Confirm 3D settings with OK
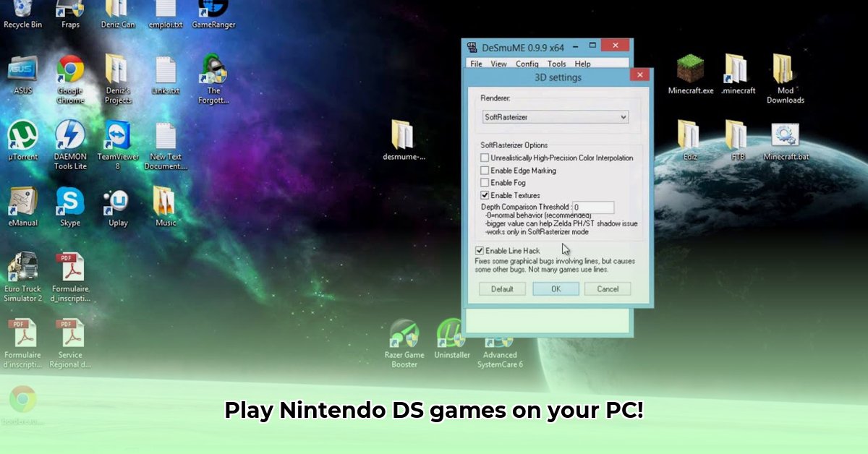 point(555,288)
